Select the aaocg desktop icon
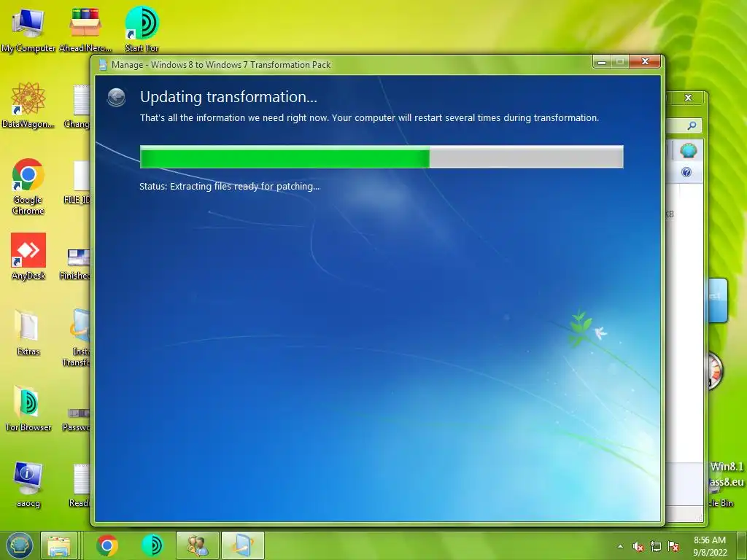 (x=28, y=484)
